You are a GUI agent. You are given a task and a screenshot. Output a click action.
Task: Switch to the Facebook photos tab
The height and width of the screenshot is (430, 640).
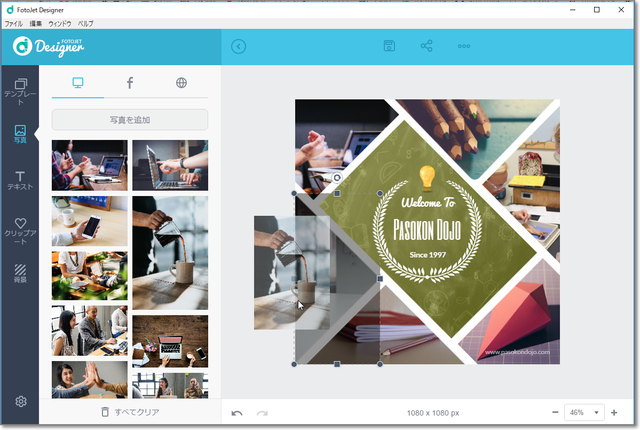click(x=130, y=83)
